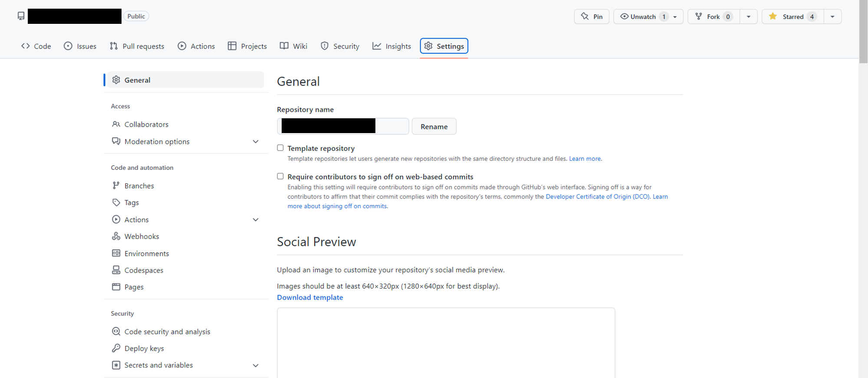Viewport: 868px width, 378px height.
Task: Expand Moderation options in the sidebar
Action: click(256, 142)
